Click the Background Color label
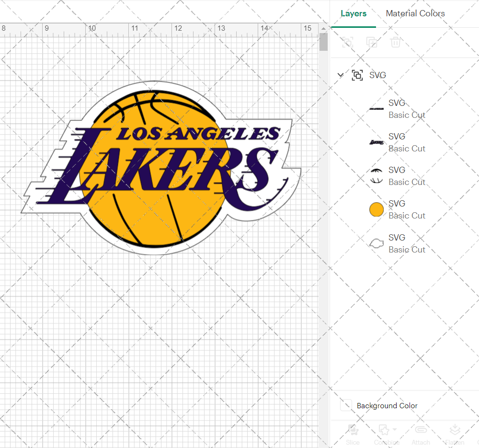479x448 pixels. click(x=387, y=405)
